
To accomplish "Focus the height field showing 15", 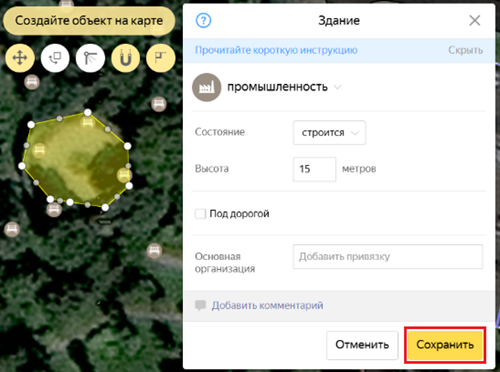I will (314, 169).
